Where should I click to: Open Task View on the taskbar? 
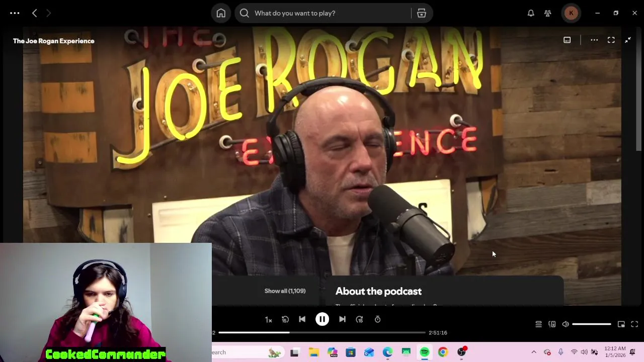coord(294,352)
